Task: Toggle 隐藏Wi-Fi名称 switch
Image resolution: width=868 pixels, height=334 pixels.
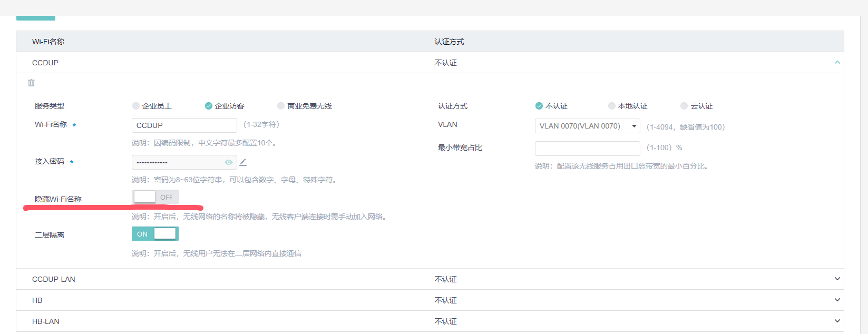Action: pyautogui.click(x=155, y=197)
